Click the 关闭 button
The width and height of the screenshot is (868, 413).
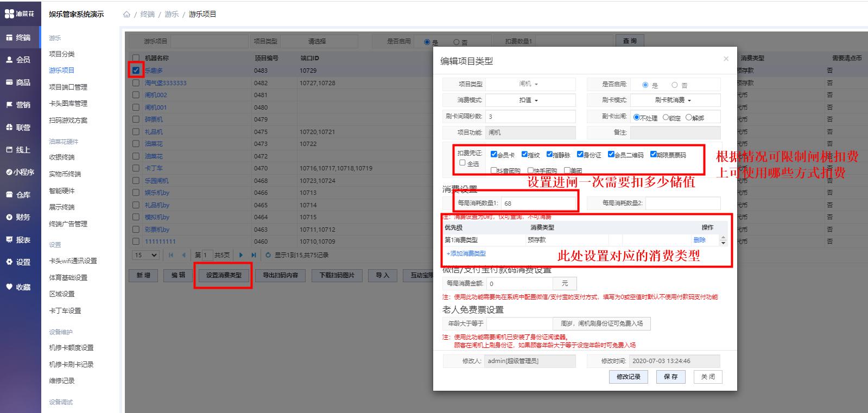708,377
